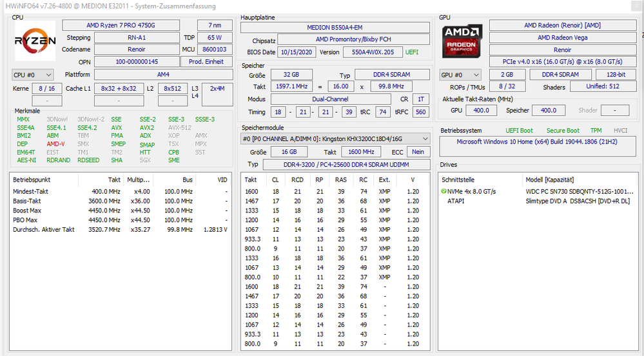Click the AMD Radeon Graphics logo

click(x=462, y=40)
